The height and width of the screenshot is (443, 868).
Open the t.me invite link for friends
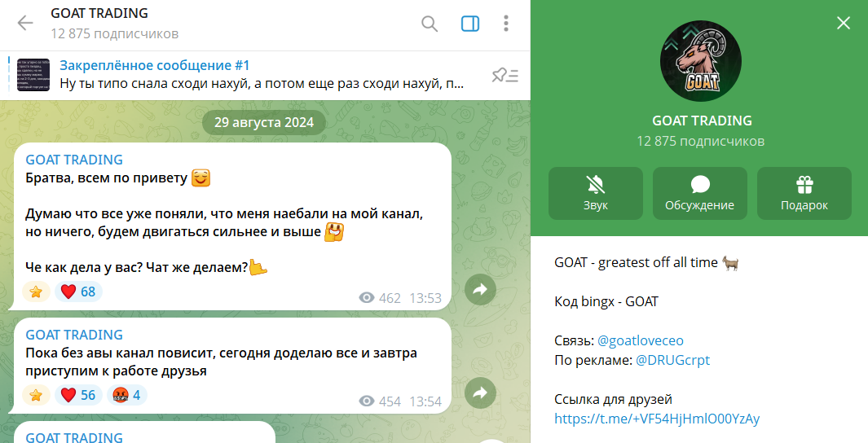pos(656,419)
